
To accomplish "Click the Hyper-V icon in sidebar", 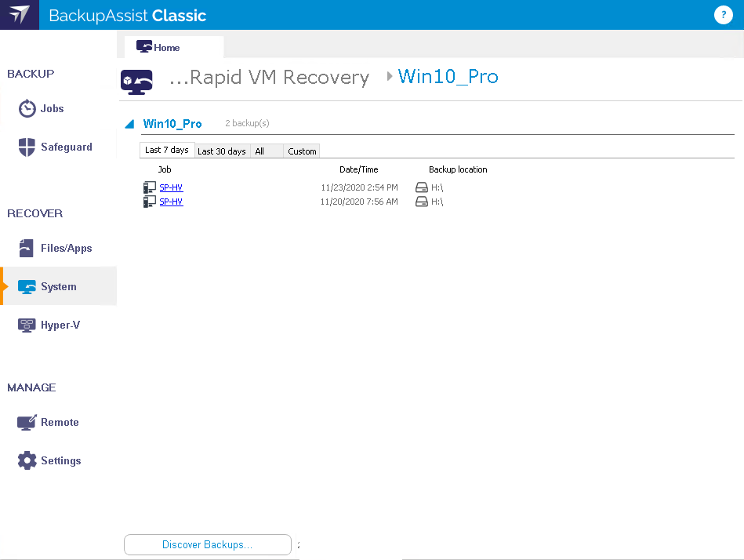I will [x=27, y=325].
